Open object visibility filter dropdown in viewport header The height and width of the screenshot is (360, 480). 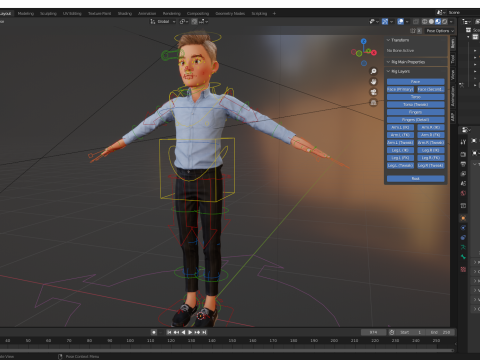click(x=374, y=22)
